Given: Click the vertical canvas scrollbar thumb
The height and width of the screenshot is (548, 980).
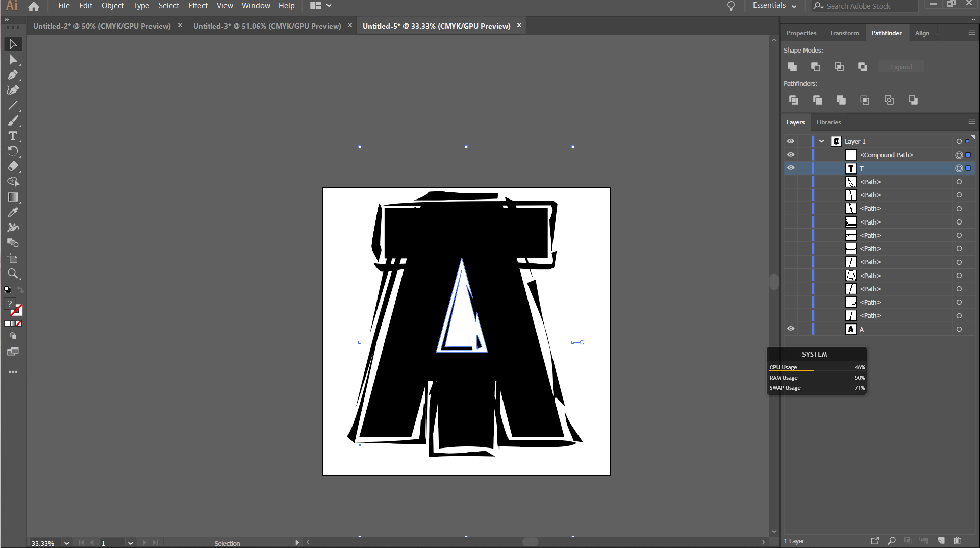Looking at the screenshot, I should pyautogui.click(x=774, y=282).
